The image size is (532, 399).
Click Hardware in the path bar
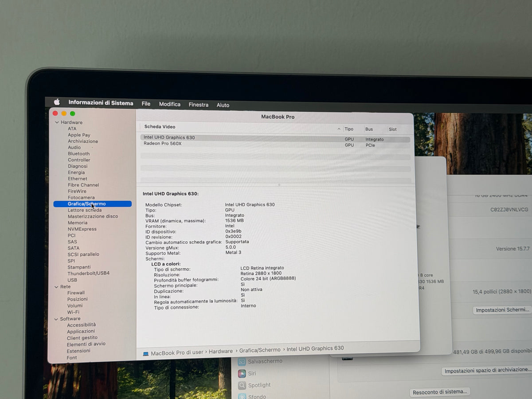(x=221, y=351)
